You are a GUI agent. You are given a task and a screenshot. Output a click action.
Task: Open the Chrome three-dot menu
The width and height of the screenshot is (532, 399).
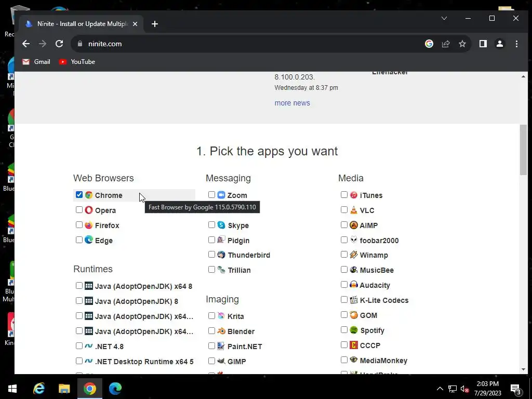click(516, 44)
